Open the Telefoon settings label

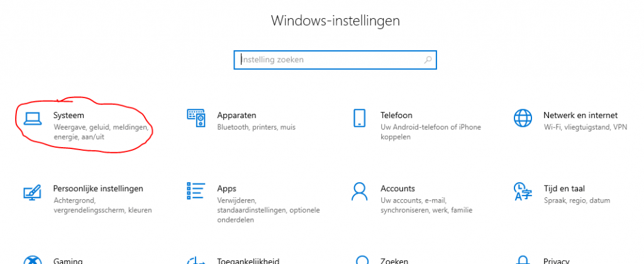click(x=396, y=116)
